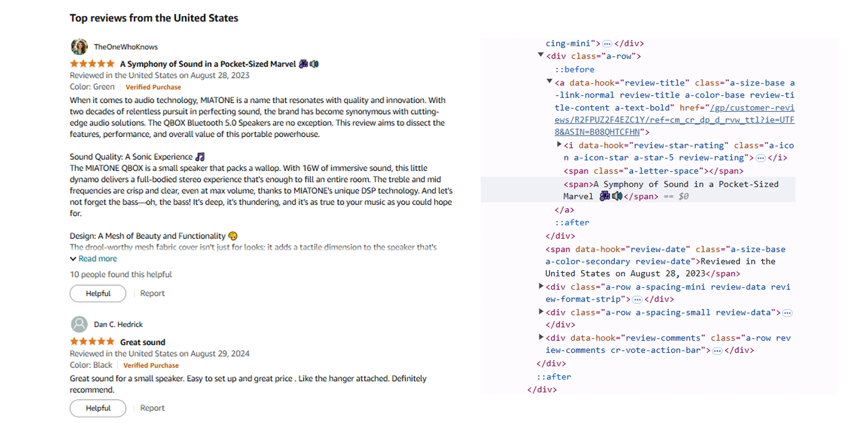Open the A Symphony of Sound review title
Screen dimensions: 868x433
pos(208,64)
